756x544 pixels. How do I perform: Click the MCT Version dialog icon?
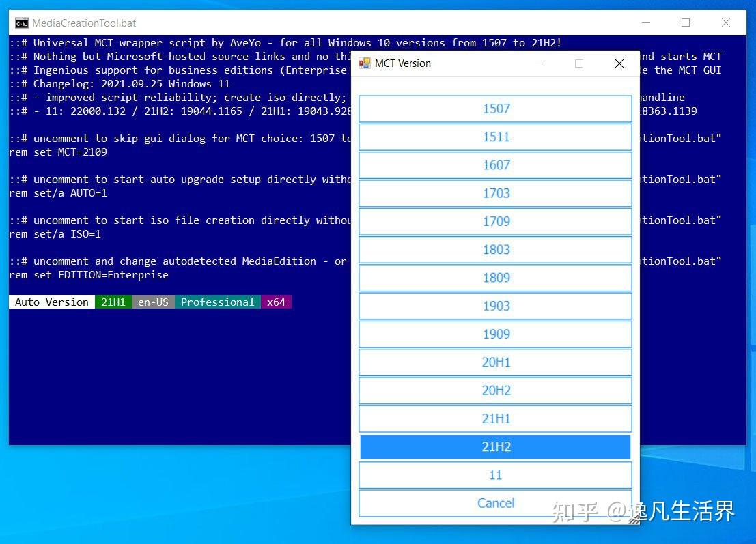[364, 63]
